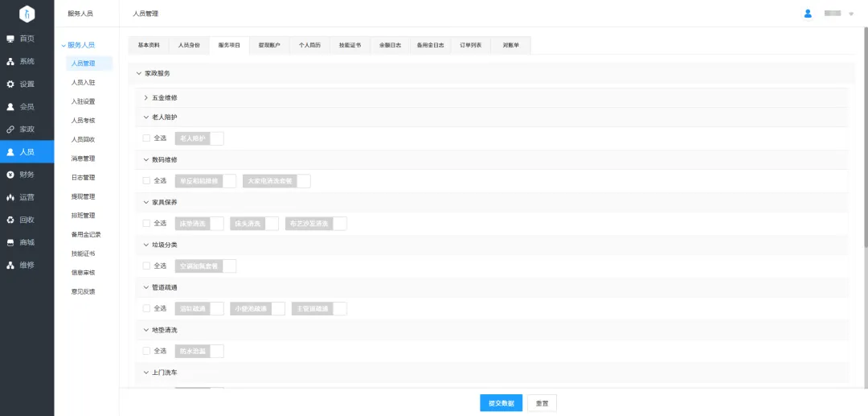Collapse the 服务人员 menu group

click(63, 45)
